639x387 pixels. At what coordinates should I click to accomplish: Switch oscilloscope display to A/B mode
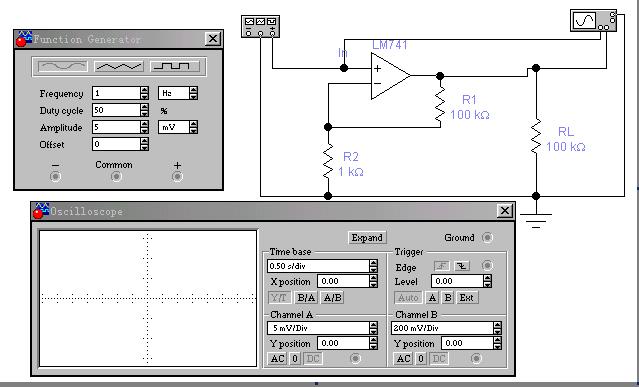333,298
